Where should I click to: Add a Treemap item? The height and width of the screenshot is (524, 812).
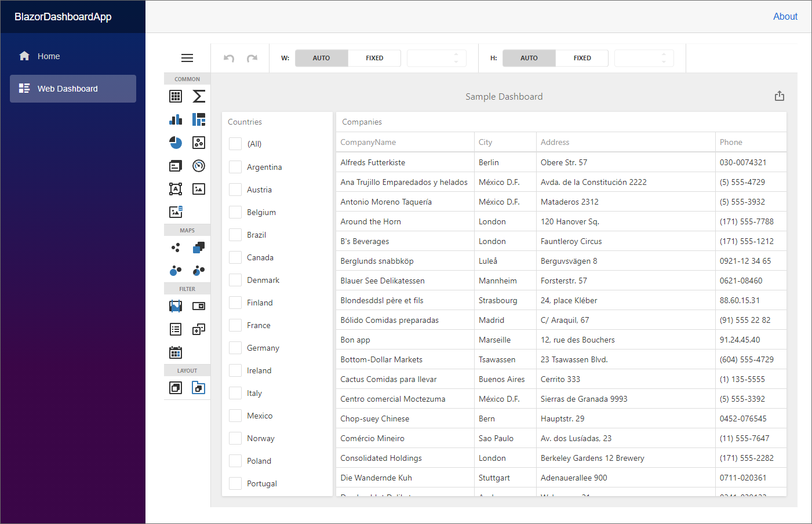pos(199,119)
